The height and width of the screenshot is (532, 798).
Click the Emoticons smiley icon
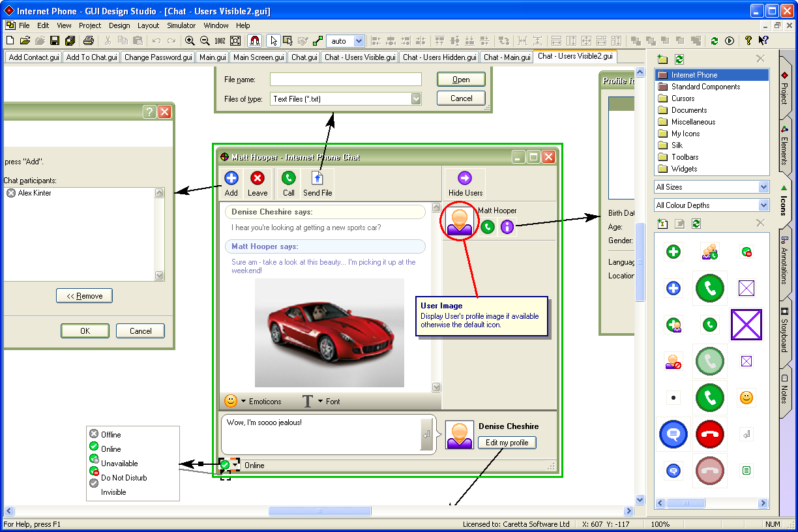(x=231, y=401)
